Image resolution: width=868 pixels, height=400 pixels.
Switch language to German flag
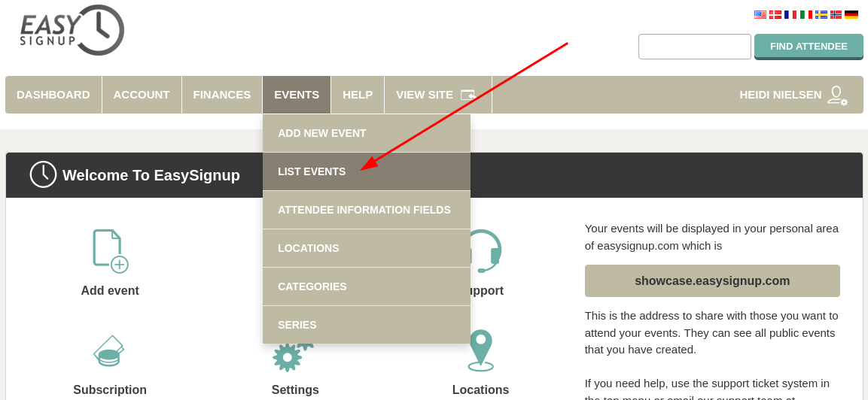851,14
